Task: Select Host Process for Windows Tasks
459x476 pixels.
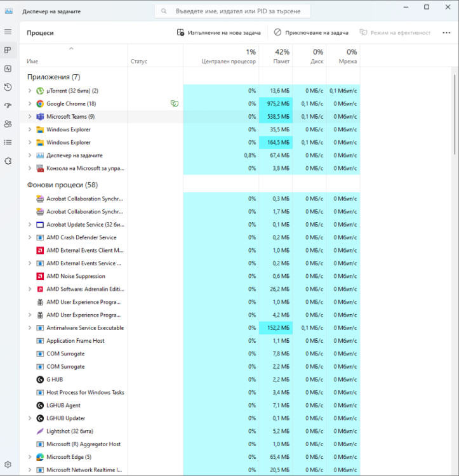Action: (190, 392)
